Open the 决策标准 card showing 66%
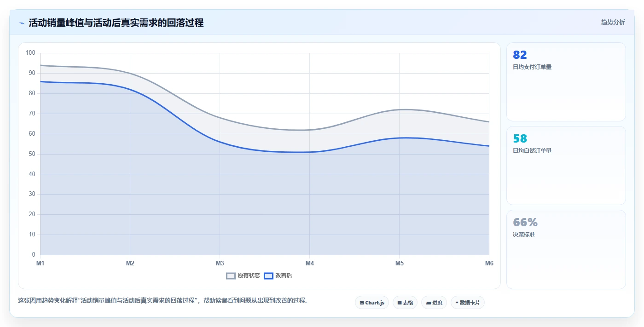644x327 pixels. 566,250
